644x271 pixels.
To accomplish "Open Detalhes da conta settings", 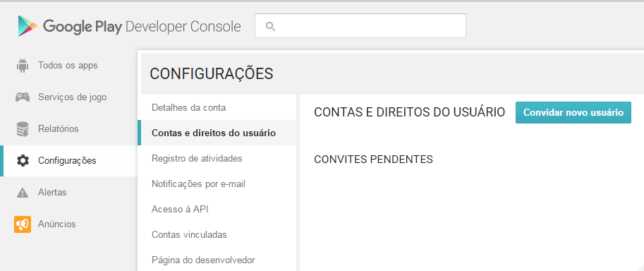I will [x=188, y=108].
